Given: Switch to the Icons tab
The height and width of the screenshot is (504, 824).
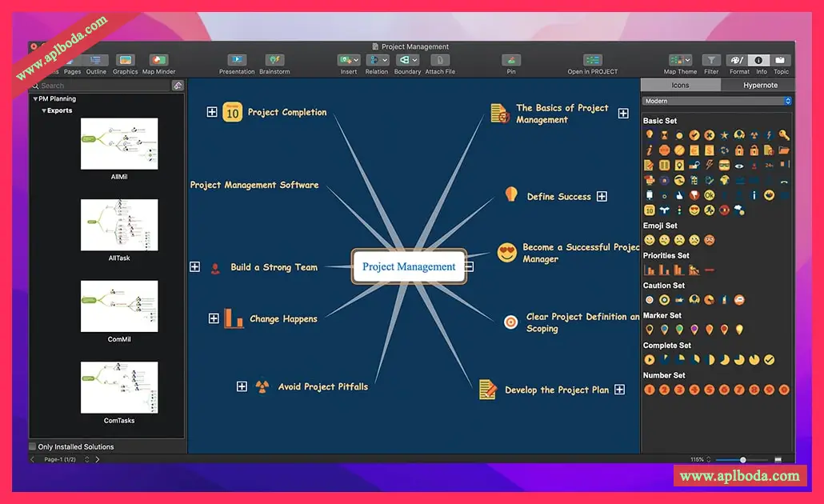Looking at the screenshot, I should (x=680, y=85).
